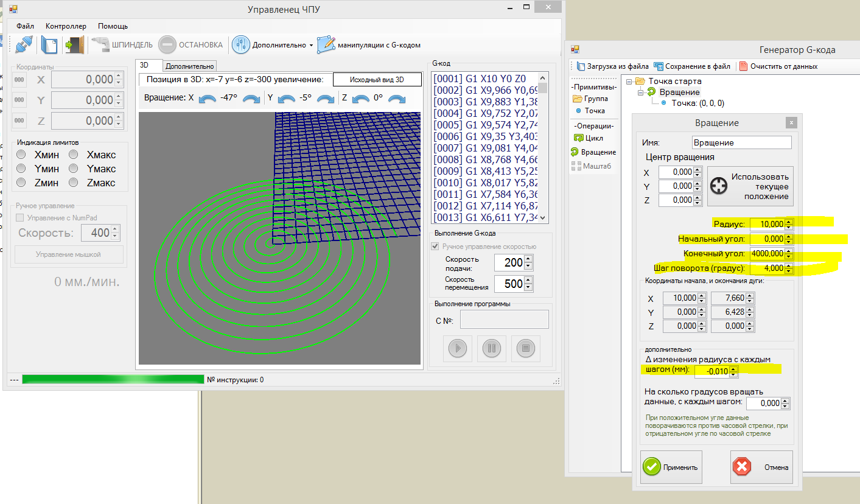Collapse the Вращение tree node
This screenshot has height=504, width=860.
(x=641, y=92)
